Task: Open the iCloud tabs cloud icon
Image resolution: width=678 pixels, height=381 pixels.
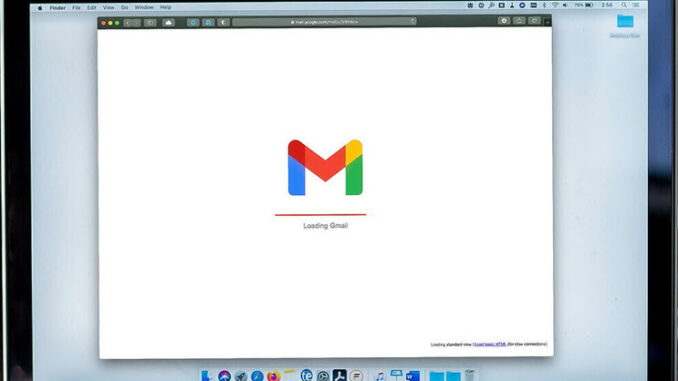Action: tap(168, 22)
